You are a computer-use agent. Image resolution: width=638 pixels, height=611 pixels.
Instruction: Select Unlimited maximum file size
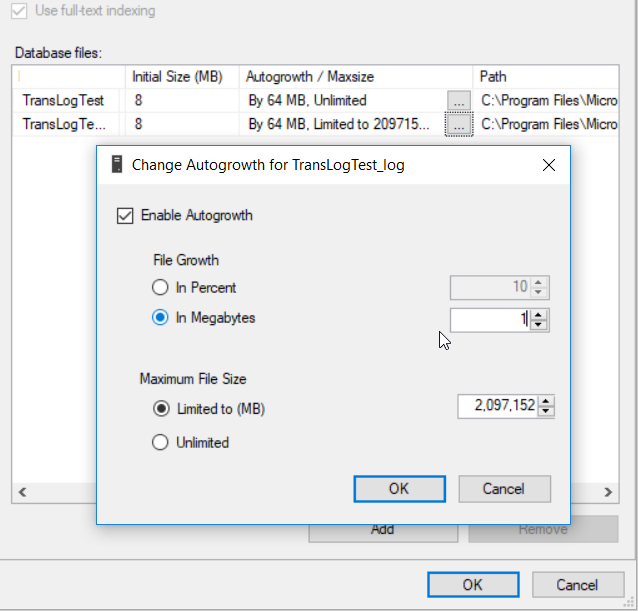pyautogui.click(x=160, y=442)
